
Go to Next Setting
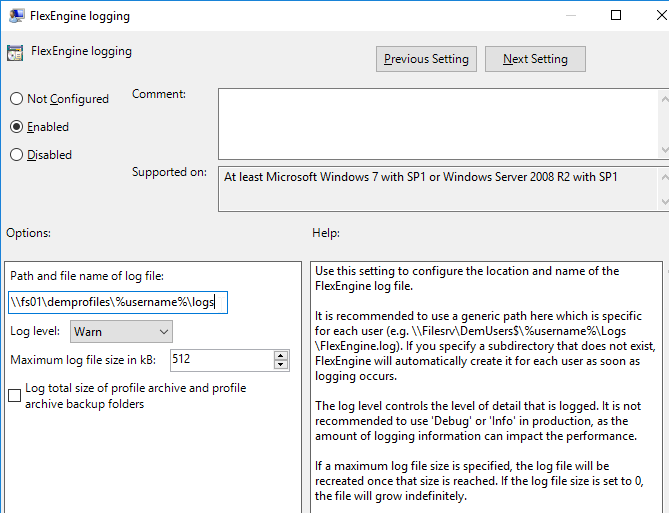535,59
